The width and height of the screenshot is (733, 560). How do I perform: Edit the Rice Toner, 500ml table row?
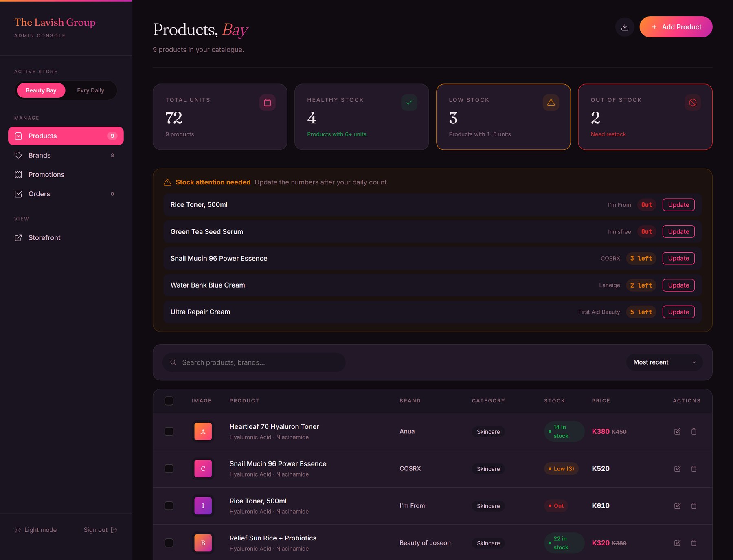coord(678,506)
